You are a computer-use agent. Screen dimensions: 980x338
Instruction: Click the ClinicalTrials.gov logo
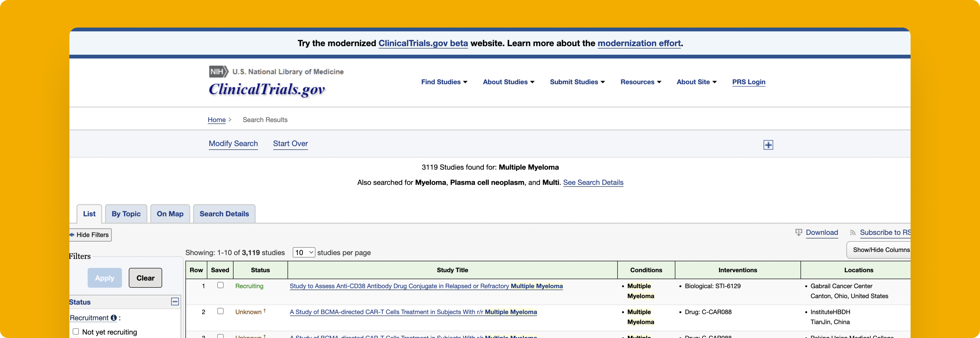pos(267,89)
